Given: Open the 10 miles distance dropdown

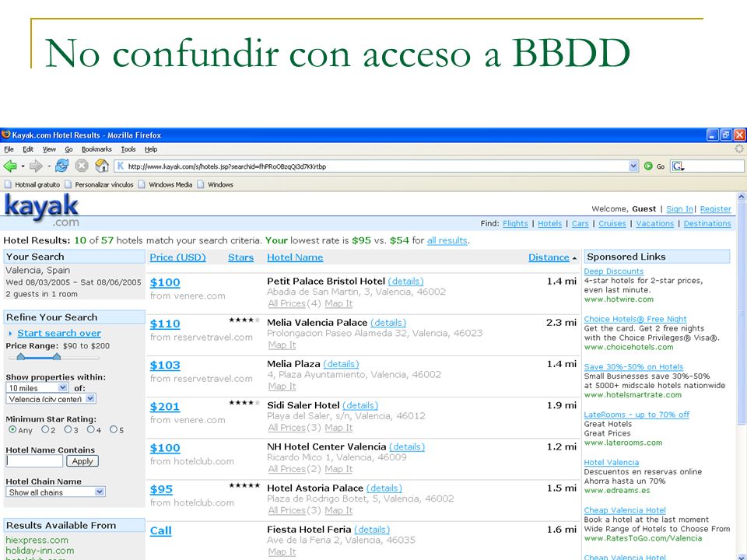Looking at the screenshot, I should pos(37,387).
